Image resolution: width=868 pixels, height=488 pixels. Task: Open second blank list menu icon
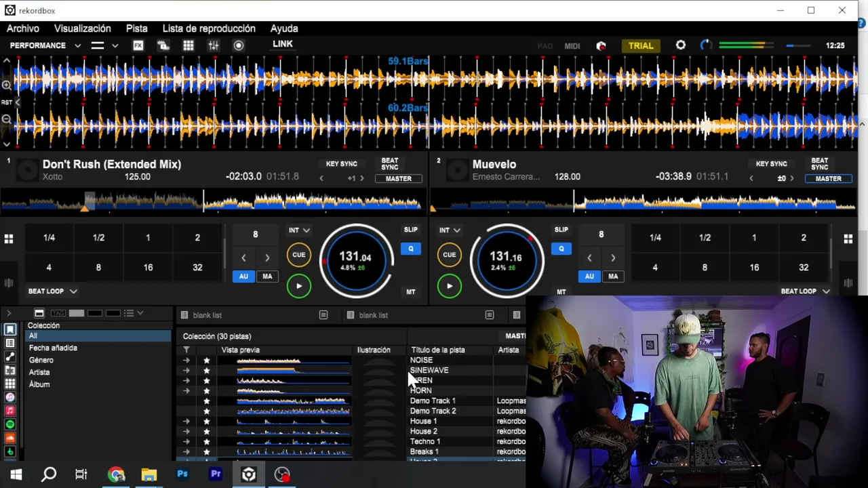pyautogui.click(x=489, y=315)
